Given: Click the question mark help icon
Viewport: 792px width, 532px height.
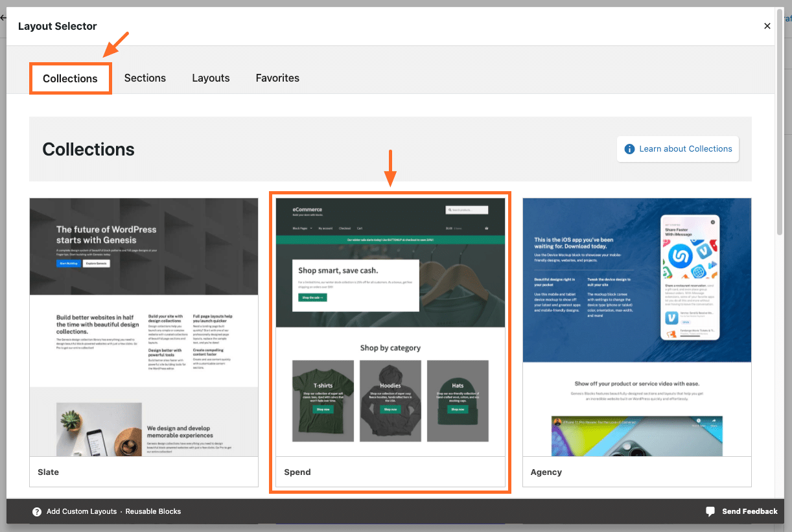Looking at the screenshot, I should (37, 511).
